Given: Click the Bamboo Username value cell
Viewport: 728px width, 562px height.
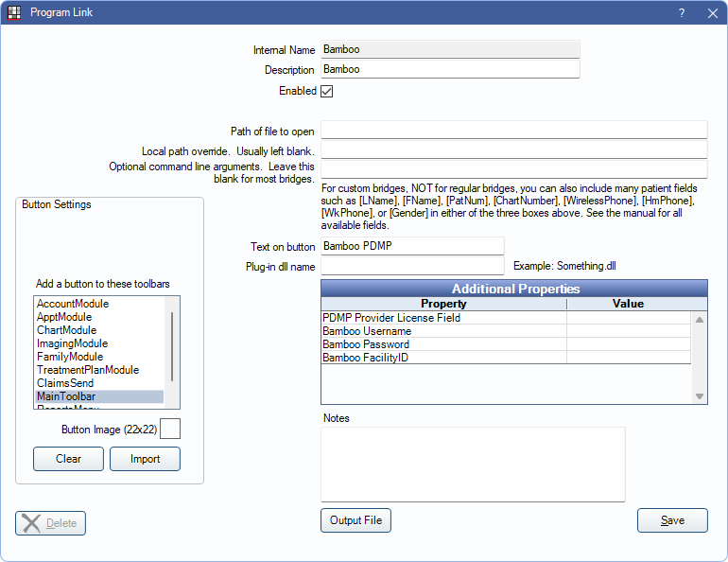Looking at the screenshot, I should pyautogui.click(x=629, y=332).
